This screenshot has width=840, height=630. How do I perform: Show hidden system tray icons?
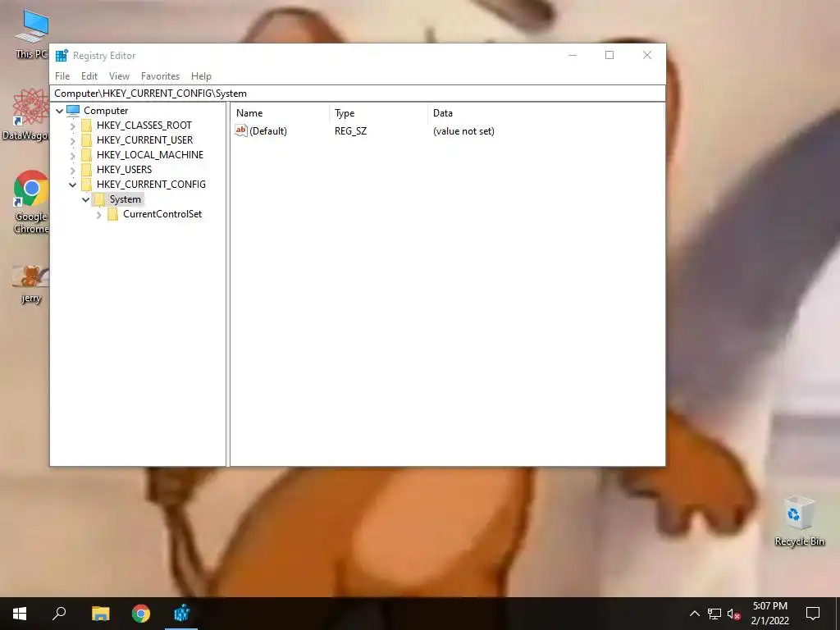point(694,614)
